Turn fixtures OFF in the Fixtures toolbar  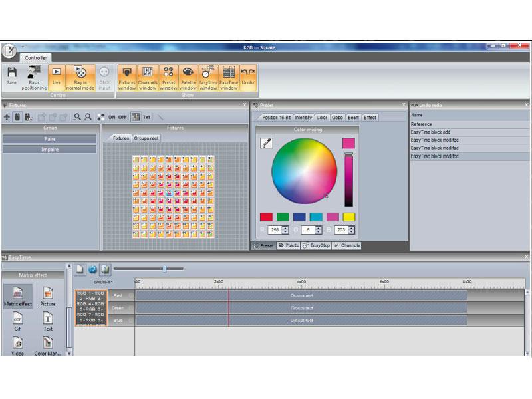click(x=122, y=117)
